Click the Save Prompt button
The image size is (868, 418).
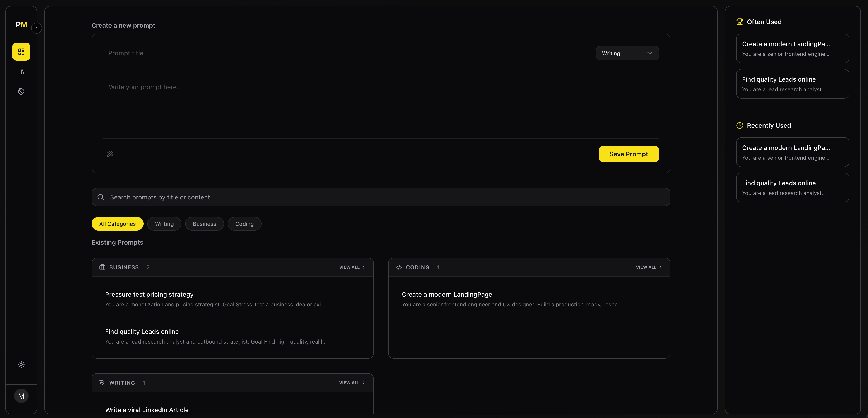(x=628, y=154)
